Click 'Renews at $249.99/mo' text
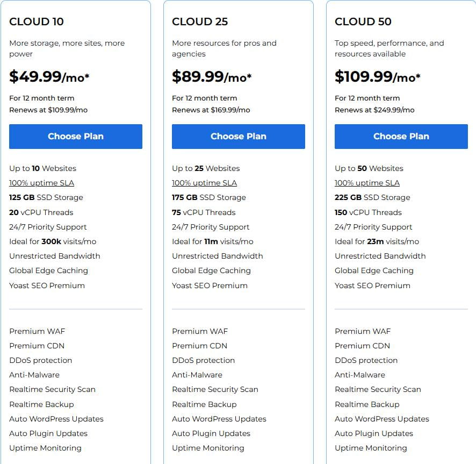This screenshot has width=476, height=464. coord(374,110)
